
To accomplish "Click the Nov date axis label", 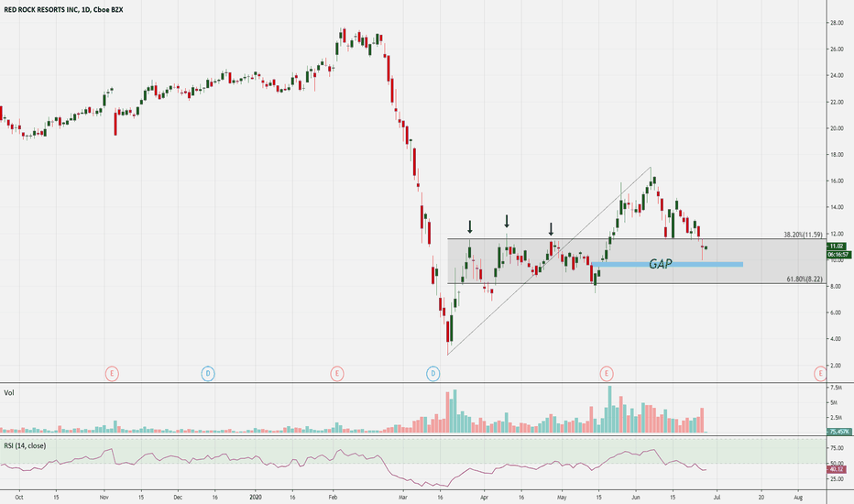I will click(105, 498).
